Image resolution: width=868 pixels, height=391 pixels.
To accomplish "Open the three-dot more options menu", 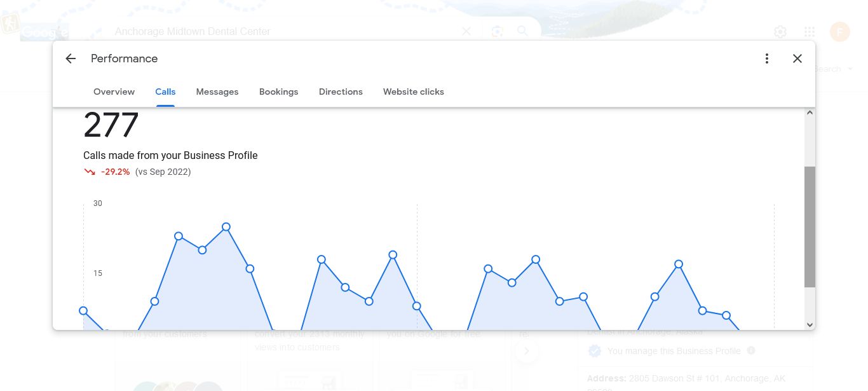I will [767, 58].
